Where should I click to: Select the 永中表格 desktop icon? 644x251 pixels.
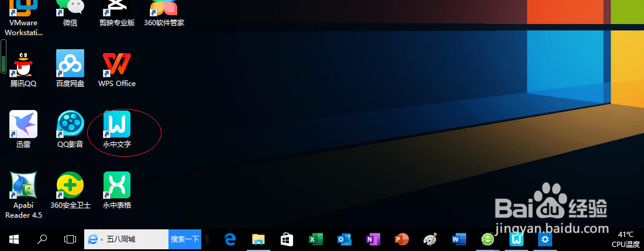[117, 190]
